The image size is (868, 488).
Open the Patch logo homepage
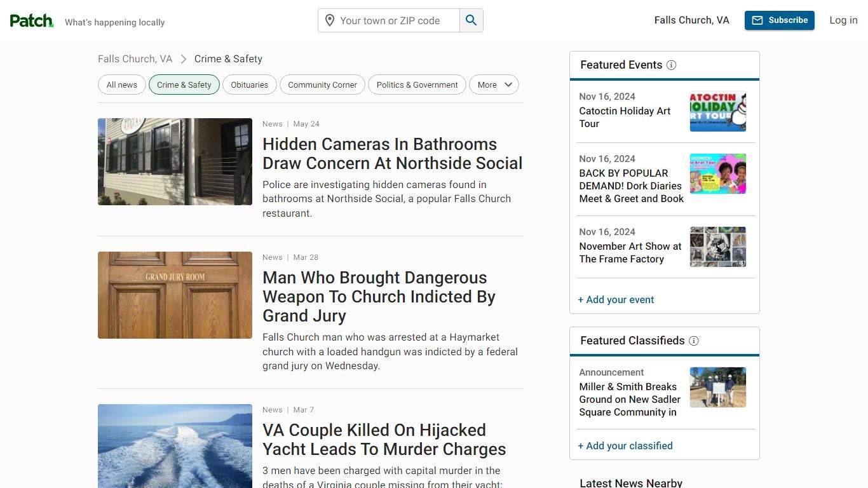click(32, 21)
